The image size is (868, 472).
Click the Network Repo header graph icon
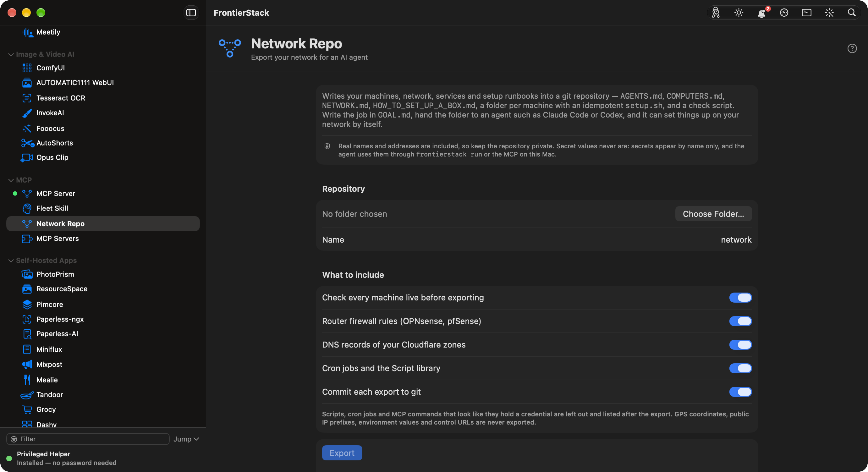pos(230,48)
